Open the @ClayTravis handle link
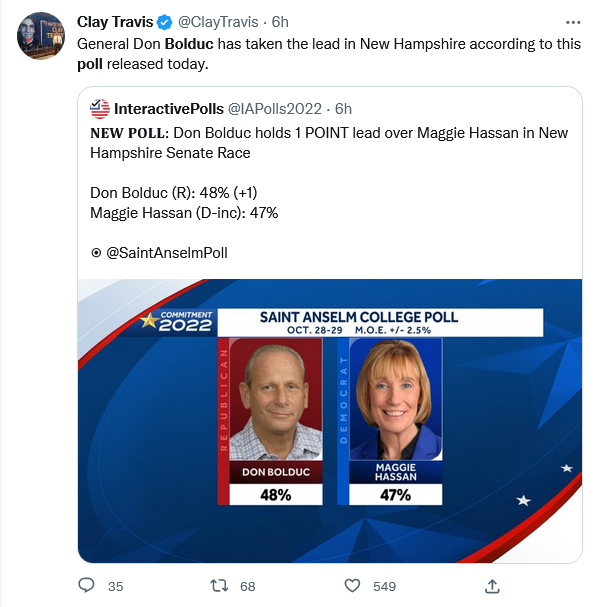Image resolution: width=598 pixels, height=607 pixels. (x=218, y=22)
